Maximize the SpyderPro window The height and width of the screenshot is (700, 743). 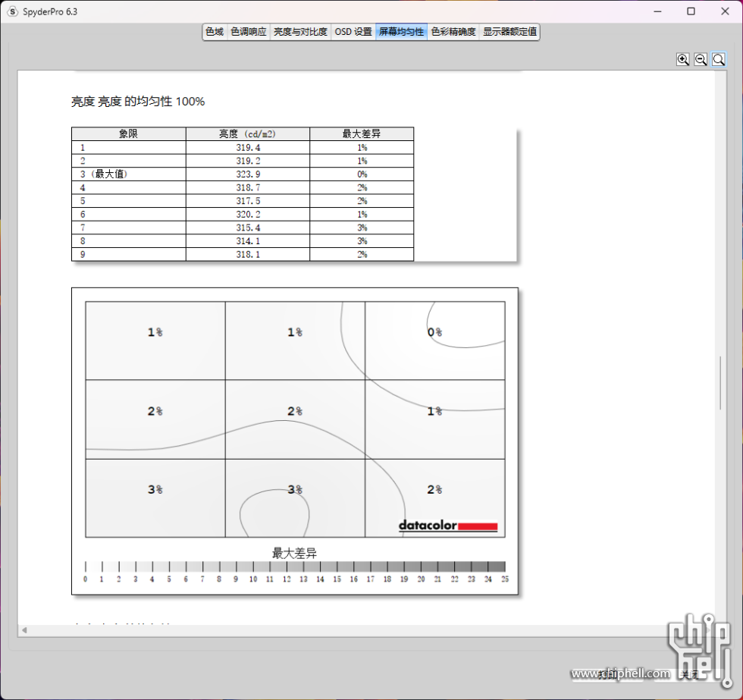point(691,11)
